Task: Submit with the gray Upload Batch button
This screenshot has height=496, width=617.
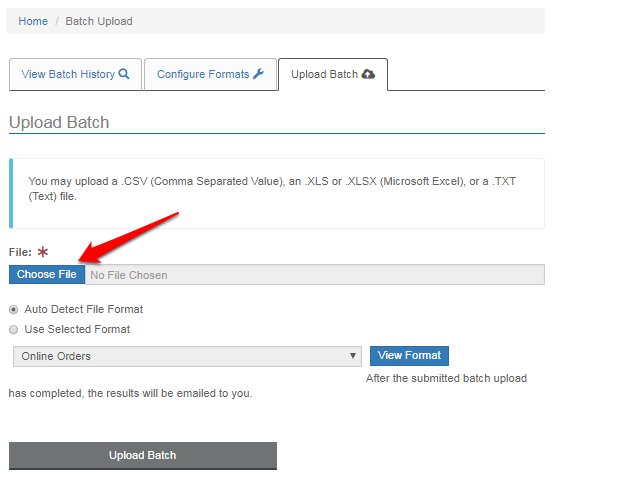Action: 143,455
